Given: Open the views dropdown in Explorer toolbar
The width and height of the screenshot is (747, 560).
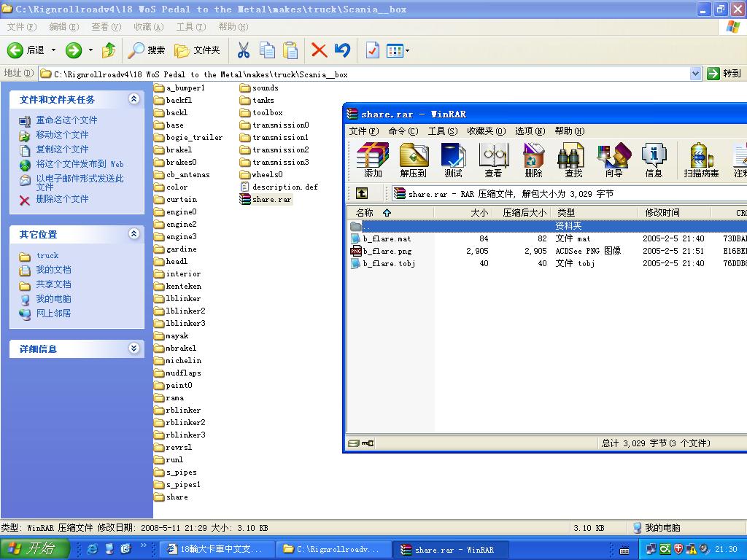Looking at the screenshot, I should click(x=398, y=50).
